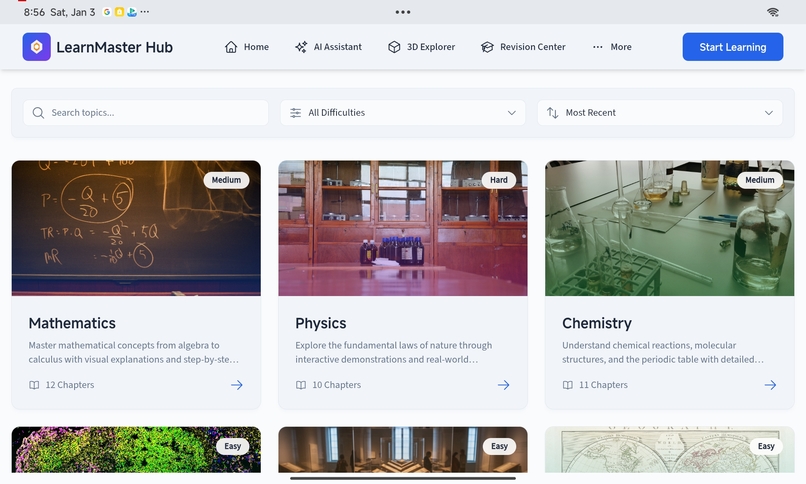Click the book icon beside 10 Chapters

pyautogui.click(x=301, y=385)
